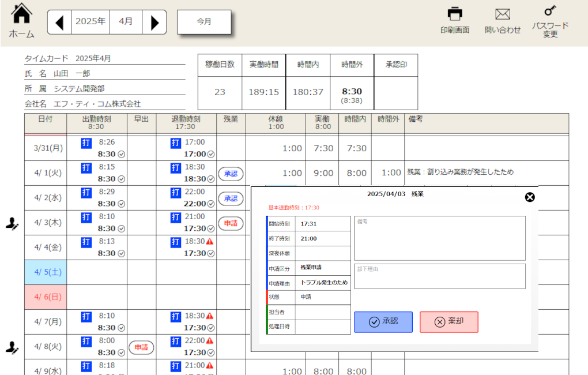Click check circle next to 4/1 18:30

[211, 179]
